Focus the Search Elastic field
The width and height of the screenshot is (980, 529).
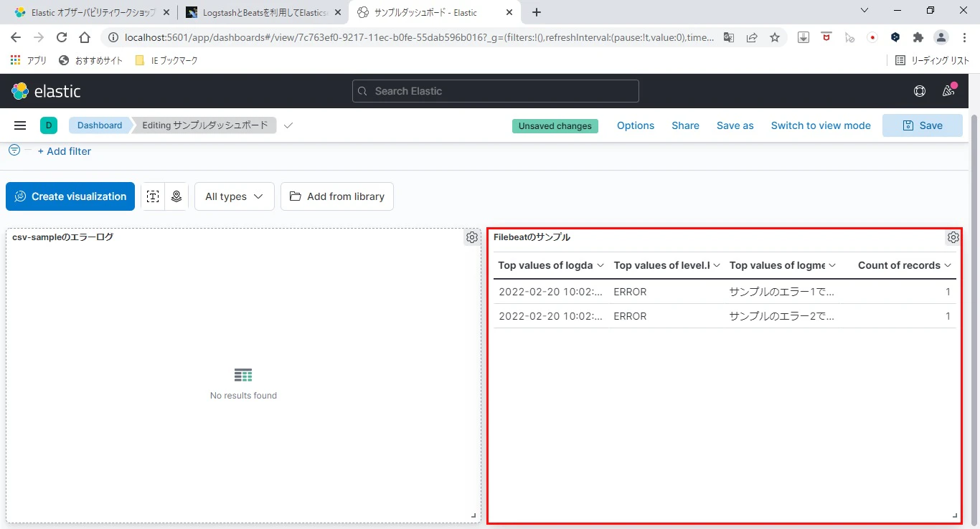(495, 91)
